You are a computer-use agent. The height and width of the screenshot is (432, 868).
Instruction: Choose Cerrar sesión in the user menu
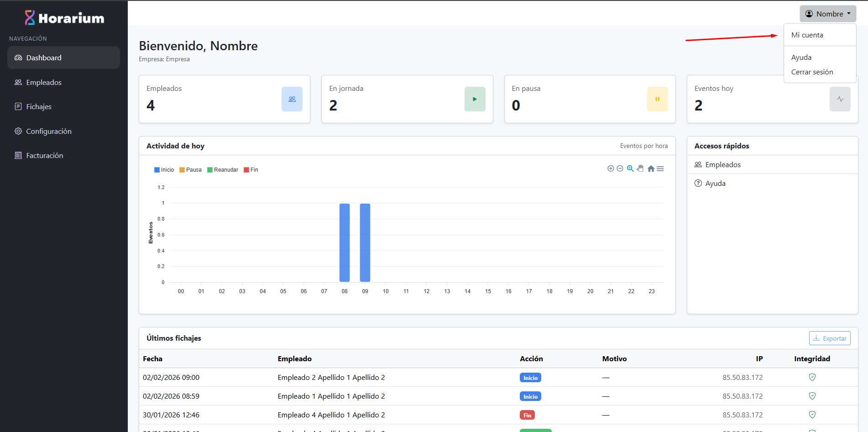coord(812,72)
